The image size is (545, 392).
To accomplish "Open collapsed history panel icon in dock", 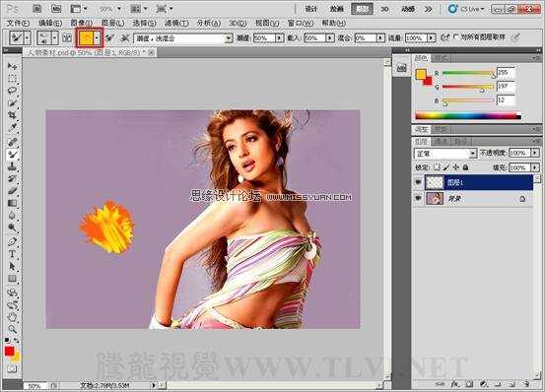I will (401, 68).
